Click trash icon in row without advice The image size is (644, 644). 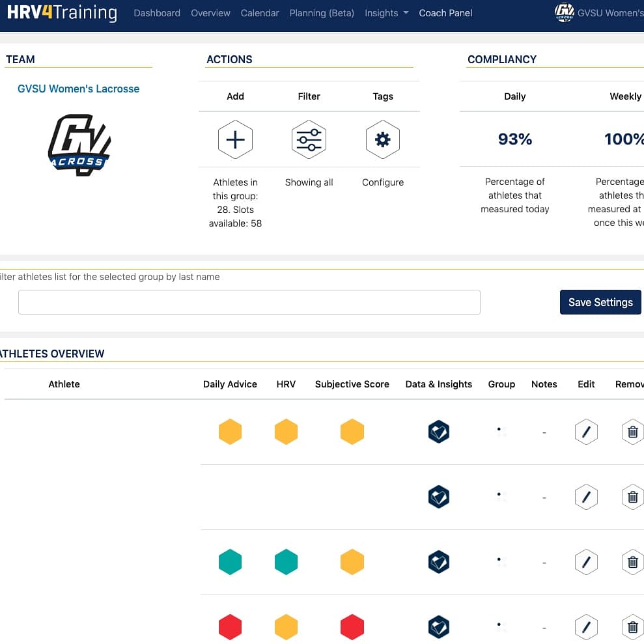coord(633,497)
